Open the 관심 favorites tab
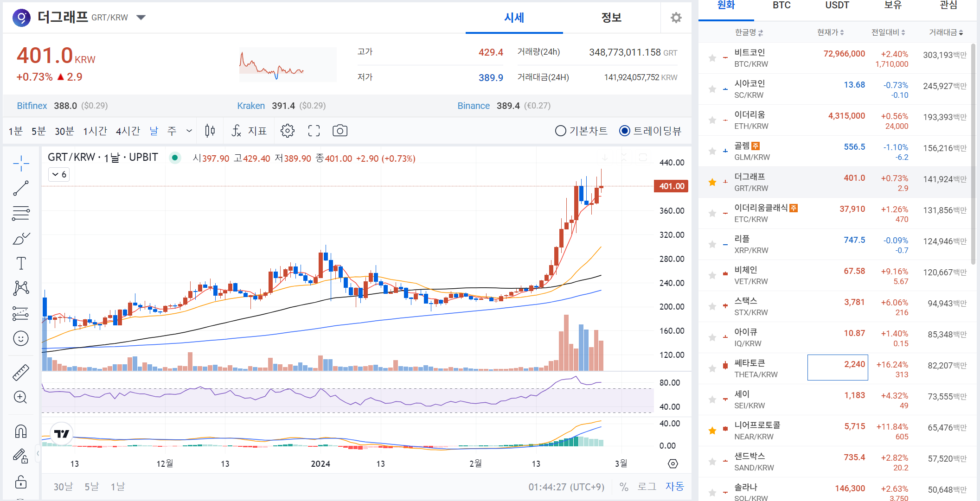The image size is (980, 501). (x=948, y=6)
